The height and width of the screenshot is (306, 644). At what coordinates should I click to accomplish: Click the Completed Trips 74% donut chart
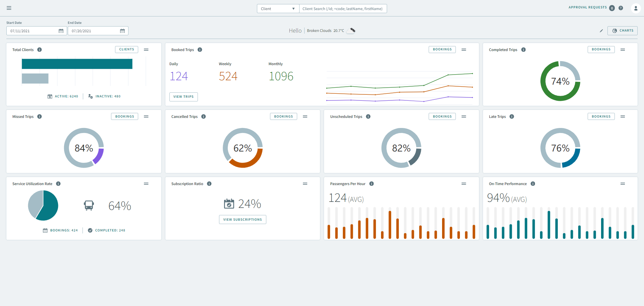[x=560, y=81]
